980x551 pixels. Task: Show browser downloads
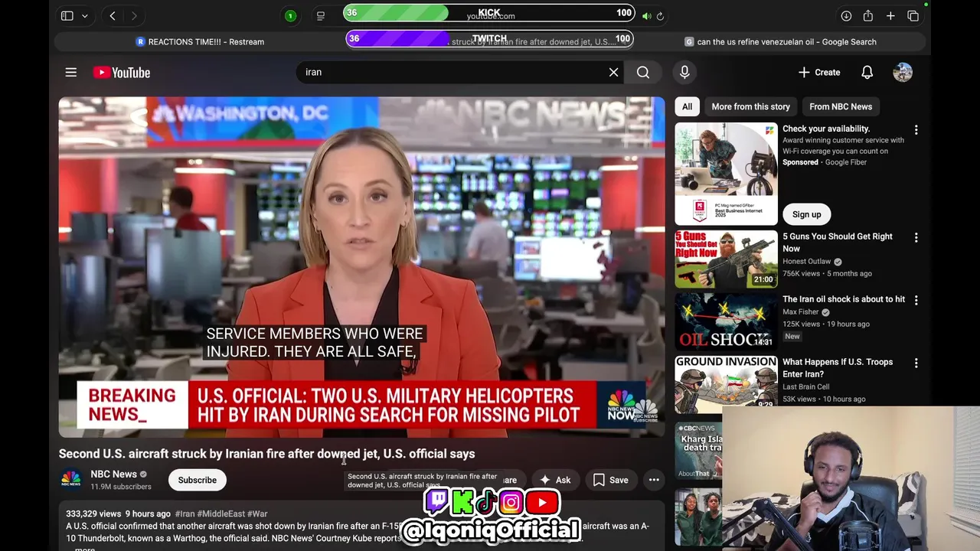point(846,15)
